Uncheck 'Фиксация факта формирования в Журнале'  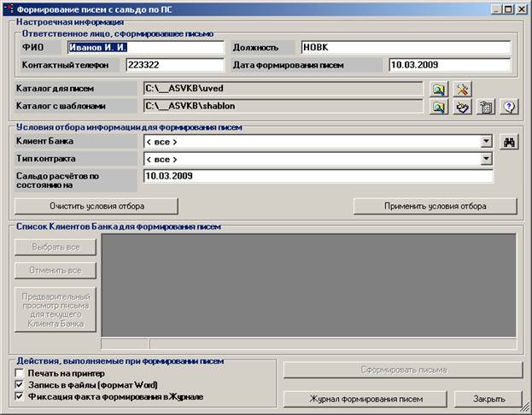tap(20, 396)
